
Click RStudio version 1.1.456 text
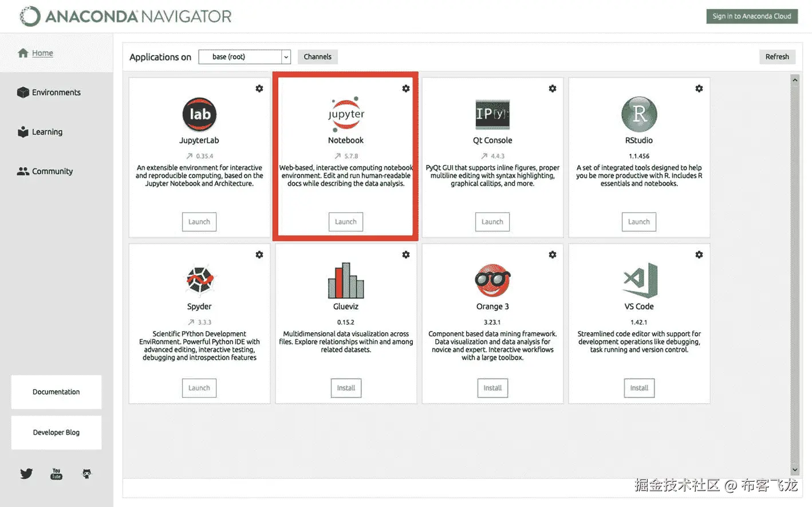(x=639, y=156)
